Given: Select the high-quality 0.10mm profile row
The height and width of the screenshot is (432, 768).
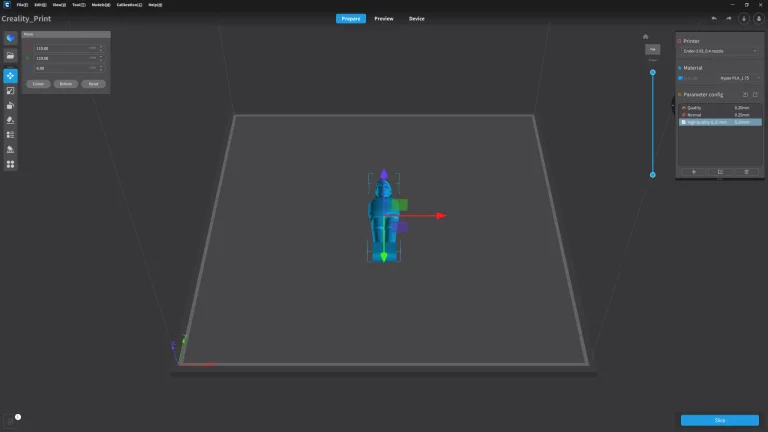Looking at the screenshot, I should point(720,122).
